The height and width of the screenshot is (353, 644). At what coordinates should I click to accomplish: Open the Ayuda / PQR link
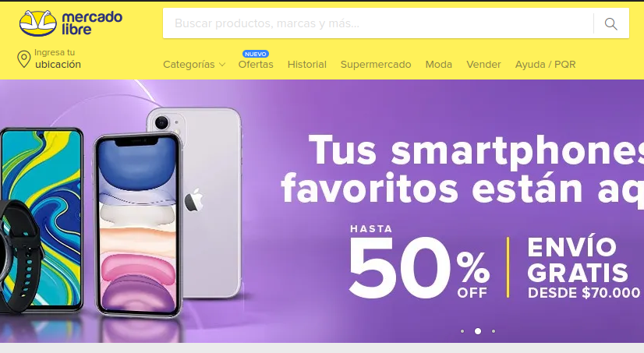click(546, 65)
